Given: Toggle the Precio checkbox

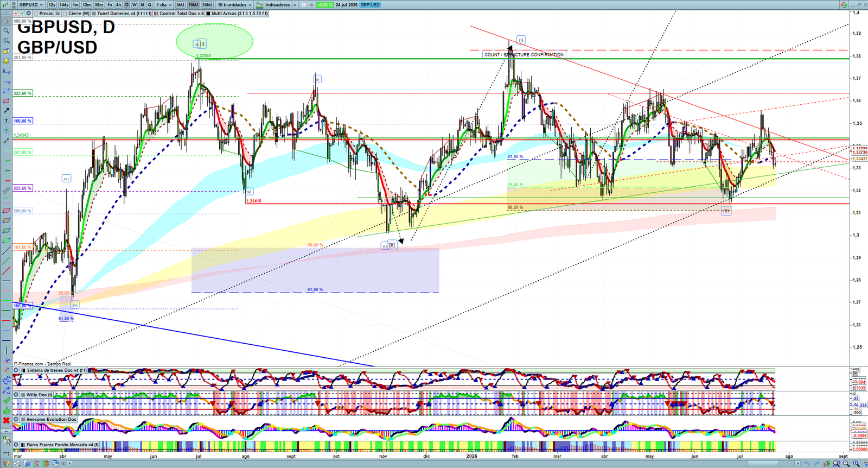Looking at the screenshot, I should [x=36, y=14].
